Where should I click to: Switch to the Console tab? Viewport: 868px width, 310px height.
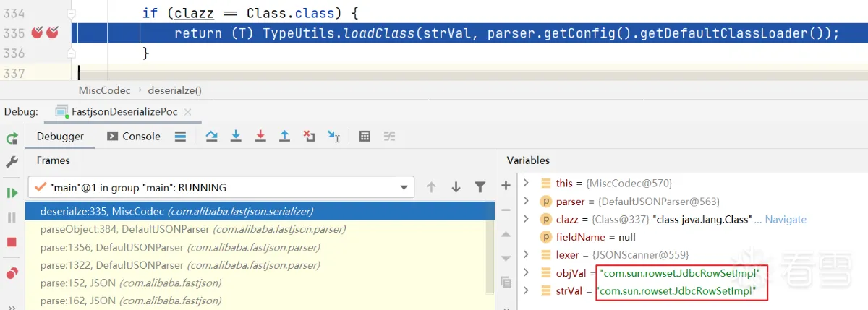[134, 136]
